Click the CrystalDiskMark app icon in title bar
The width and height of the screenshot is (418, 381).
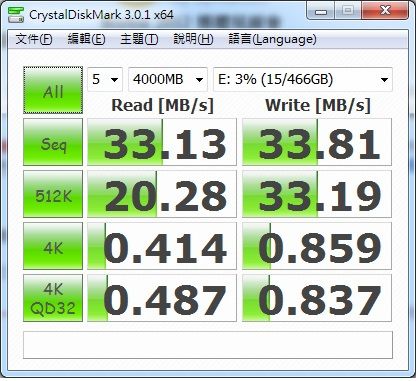(x=16, y=14)
